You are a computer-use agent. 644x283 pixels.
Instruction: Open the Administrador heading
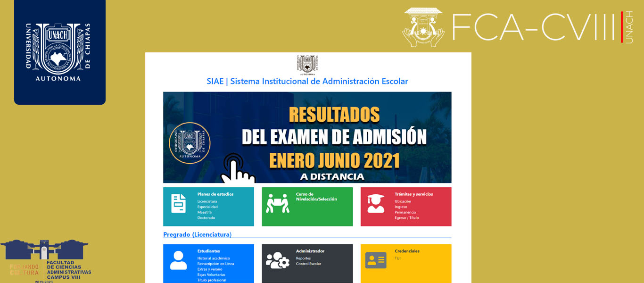[x=310, y=251]
